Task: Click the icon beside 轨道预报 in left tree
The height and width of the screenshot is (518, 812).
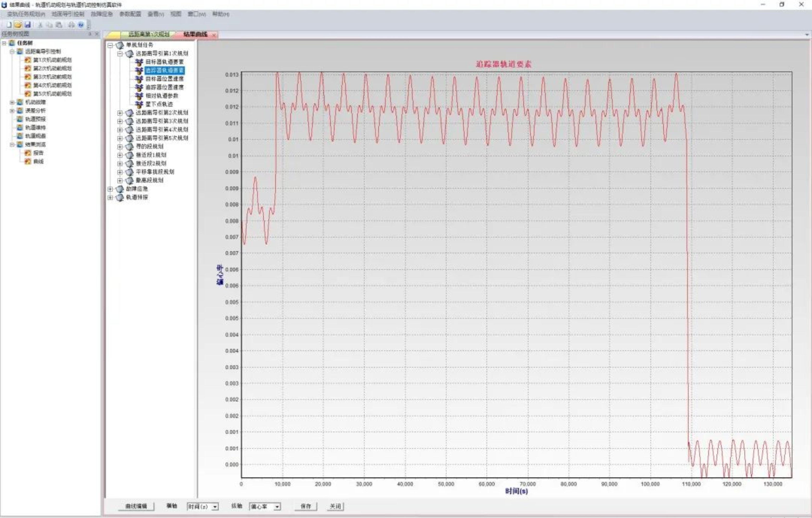Action: point(20,119)
